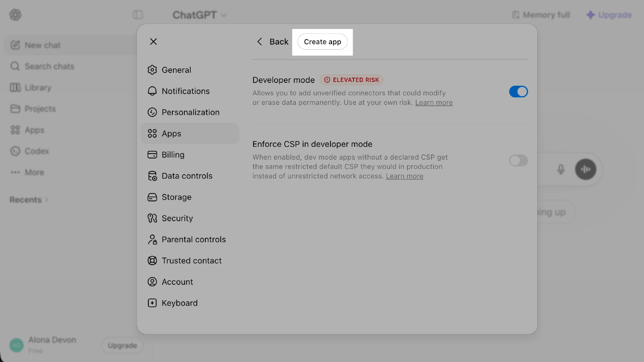Open Library in sidebar
This screenshot has height=362, width=644.
pyautogui.click(x=31, y=88)
